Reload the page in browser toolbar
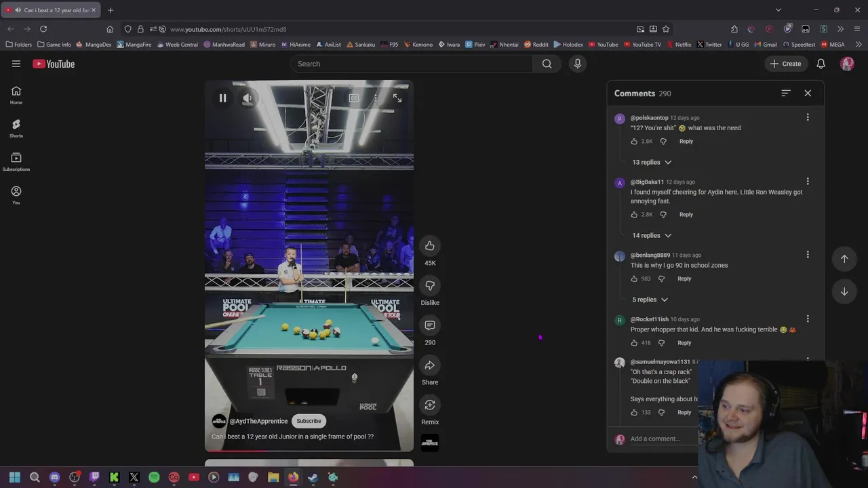Image resolution: width=868 pixels, height=488 pixels. click(x=43, y=29)
